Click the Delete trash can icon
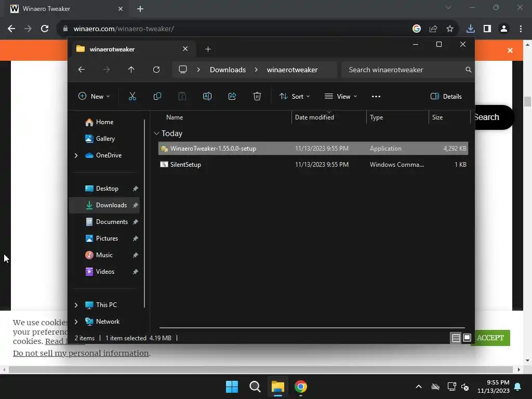 pos(257,96)
